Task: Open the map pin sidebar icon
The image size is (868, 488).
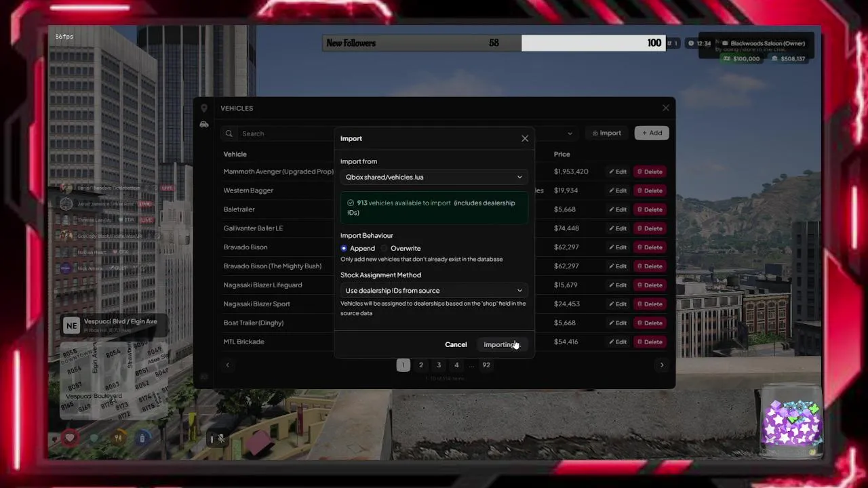Action: coord(203,108)
